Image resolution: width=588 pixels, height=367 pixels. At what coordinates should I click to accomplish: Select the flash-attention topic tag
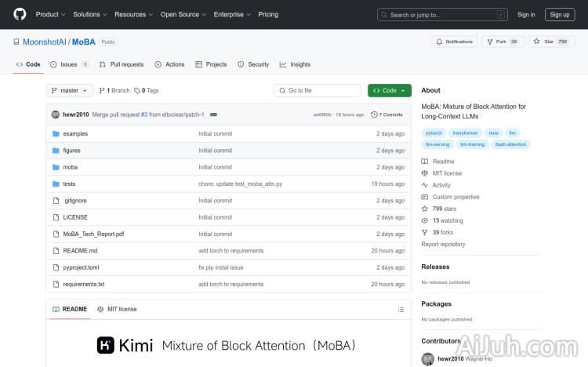pyautogui.click(x=510, y=144)
